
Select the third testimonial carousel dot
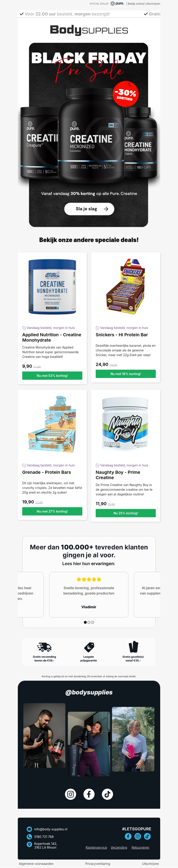tap(93, 622)
